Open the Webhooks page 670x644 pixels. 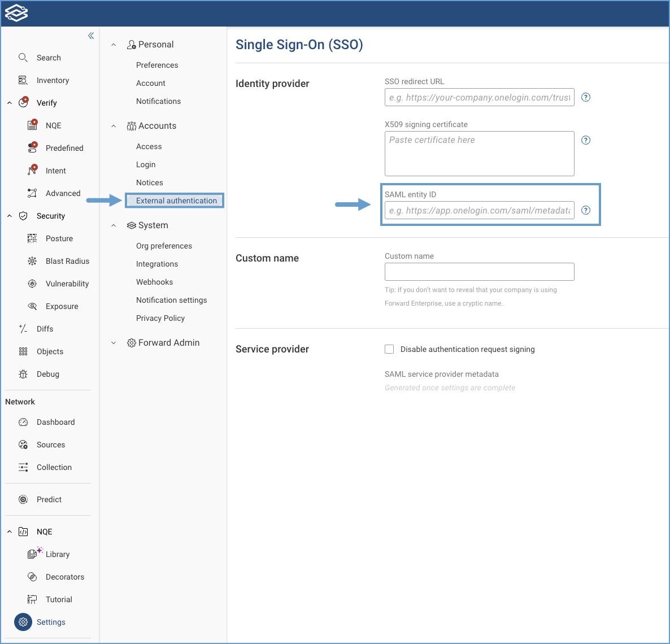coord(154,282)
